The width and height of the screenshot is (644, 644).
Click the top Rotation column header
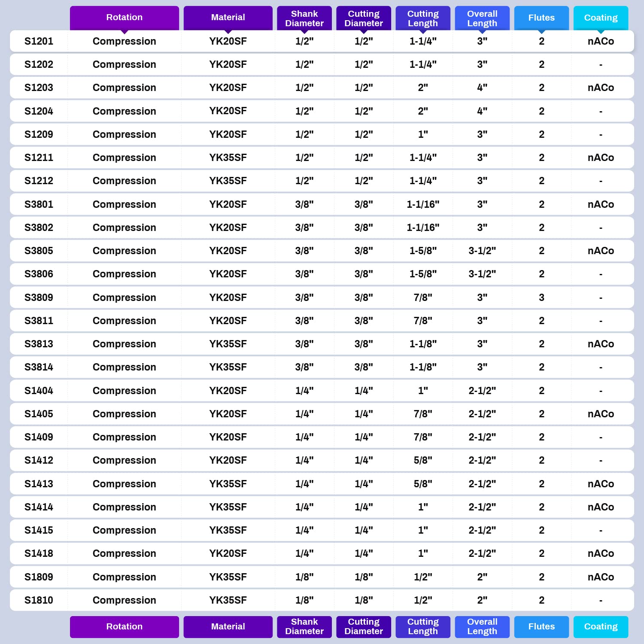[x=125, y=18]
